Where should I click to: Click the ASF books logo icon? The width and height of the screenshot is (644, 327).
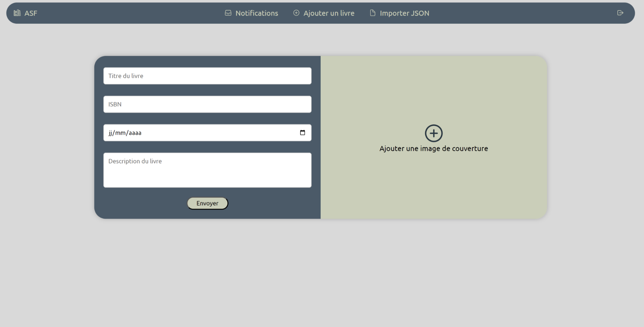[17, 13]
